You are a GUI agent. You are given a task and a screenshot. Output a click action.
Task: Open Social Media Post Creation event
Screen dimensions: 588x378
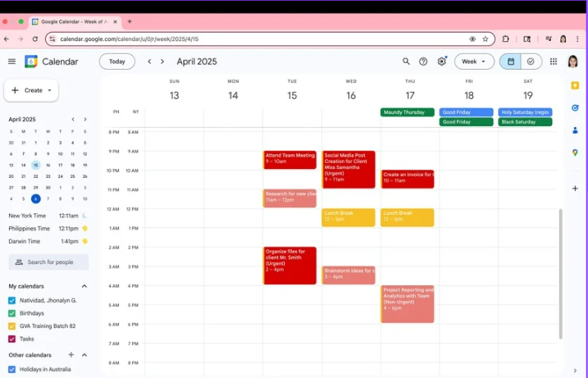[x=349, y=170]
